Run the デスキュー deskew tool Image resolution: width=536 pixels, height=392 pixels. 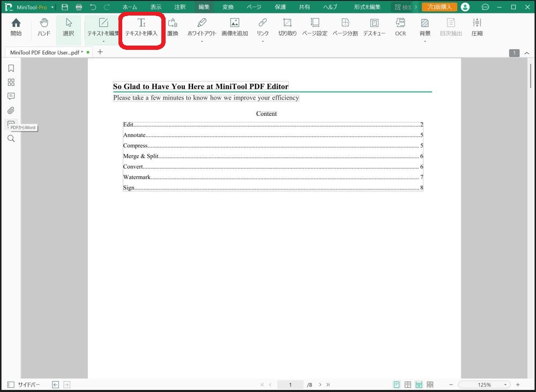[x=374, y=27]
